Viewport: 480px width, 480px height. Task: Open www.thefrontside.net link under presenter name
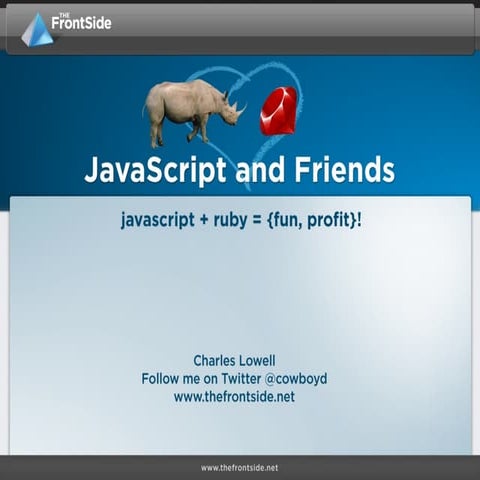[234, 397]
